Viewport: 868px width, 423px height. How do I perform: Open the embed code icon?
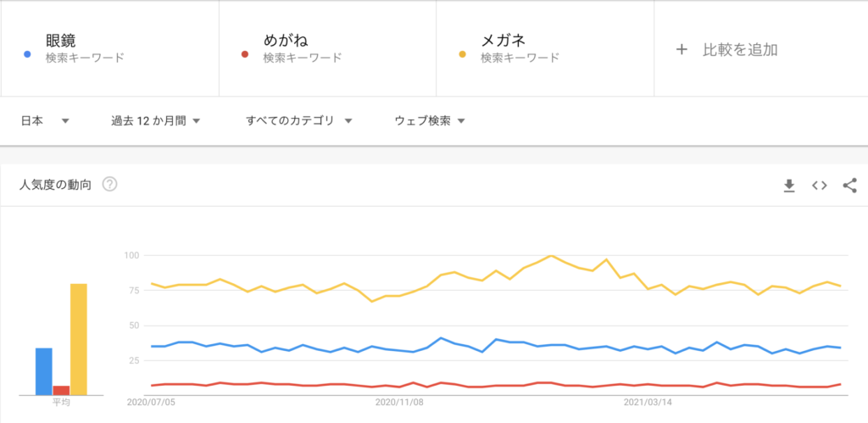point(820,186)
